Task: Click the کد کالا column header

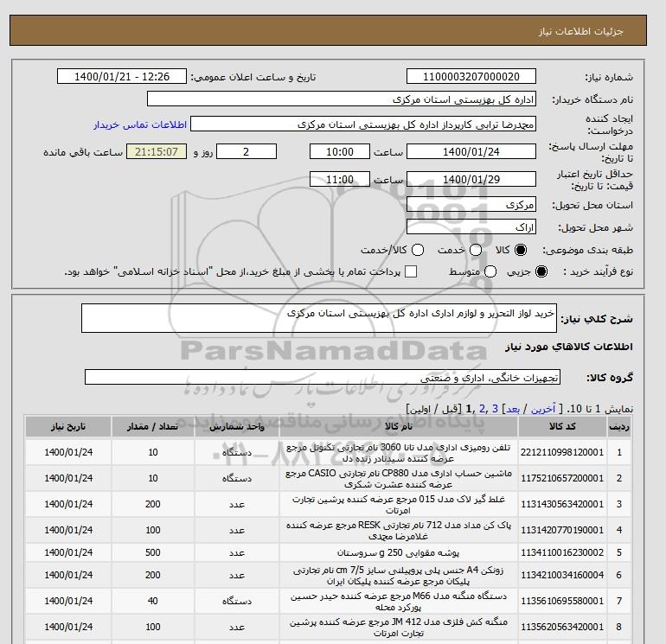Action: (562, 427)
